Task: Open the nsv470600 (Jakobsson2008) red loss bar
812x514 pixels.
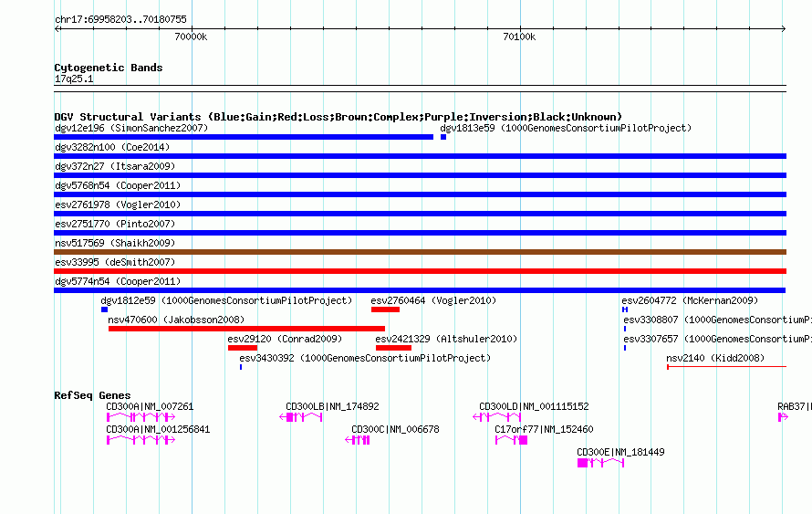Action: (247, 329)
